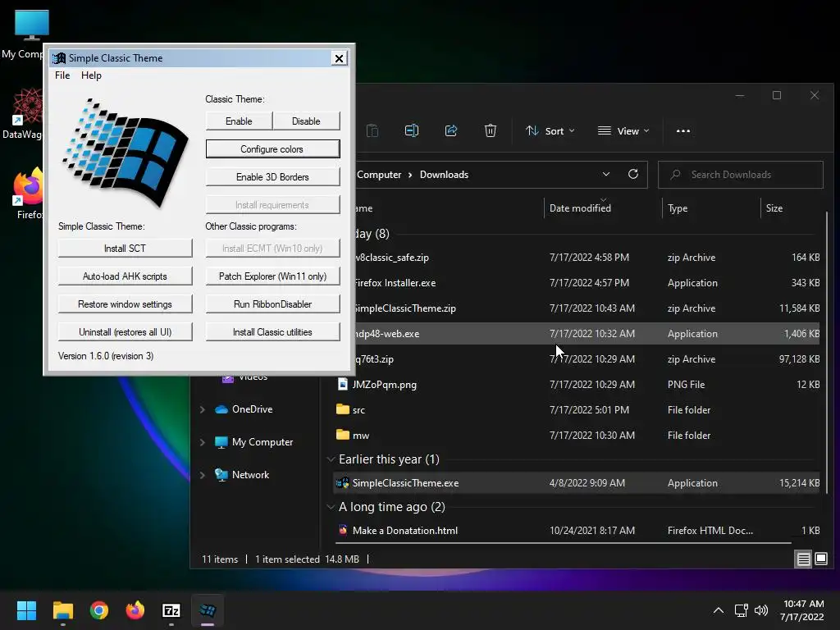Screen dimensions: 840x630
Task: Select SimpleClassicTheme.zip file row
Action: coord(587,308)
